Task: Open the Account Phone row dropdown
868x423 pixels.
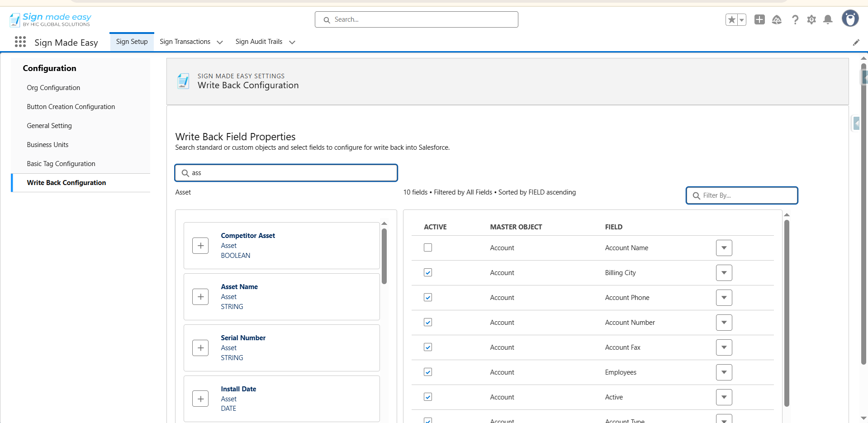Action: pos(724,298)
